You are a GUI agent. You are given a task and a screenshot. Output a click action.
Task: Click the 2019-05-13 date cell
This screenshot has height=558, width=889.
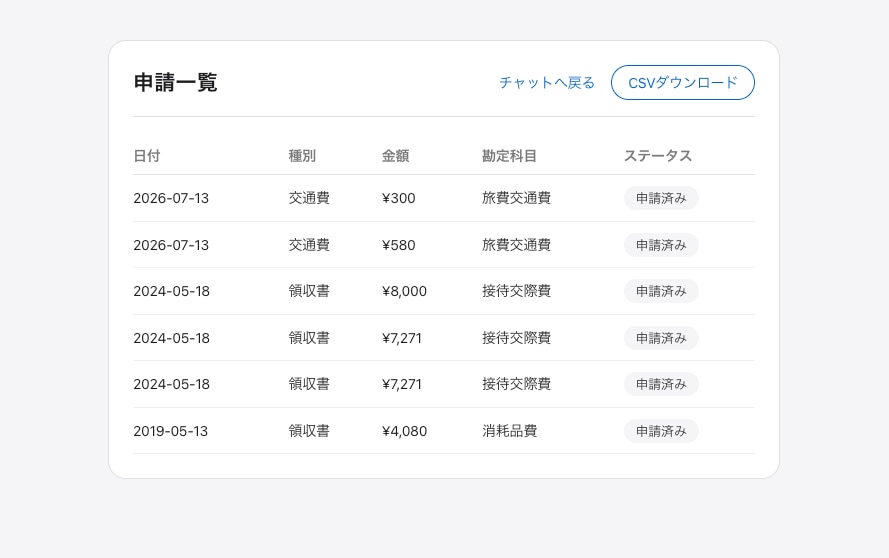171,431
